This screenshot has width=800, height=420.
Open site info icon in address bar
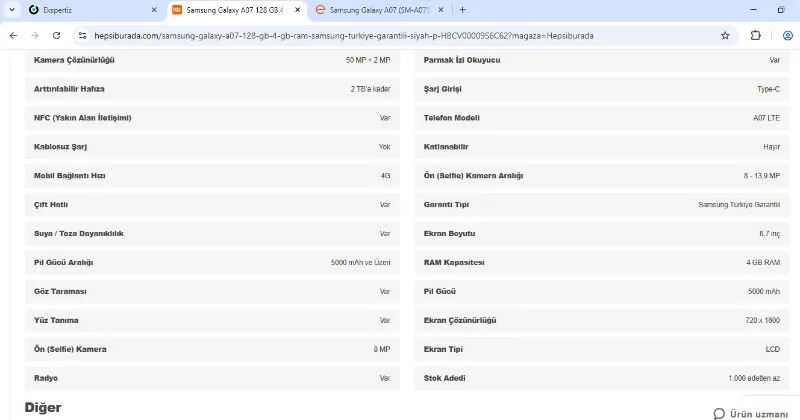[82, 36]
